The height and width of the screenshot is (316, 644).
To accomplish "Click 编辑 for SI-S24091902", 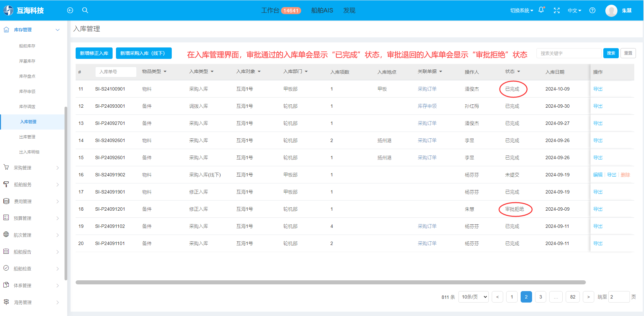I will pyautogui.click(x=598, y=175).
